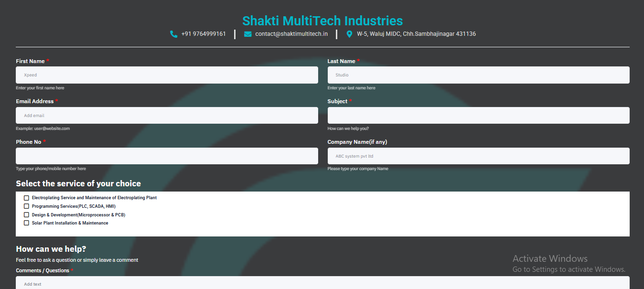The width and height of the screenshot is (644, 289).
Task: Check Electroplating Service and Maintenance checkbox
Action: point(27,198)
